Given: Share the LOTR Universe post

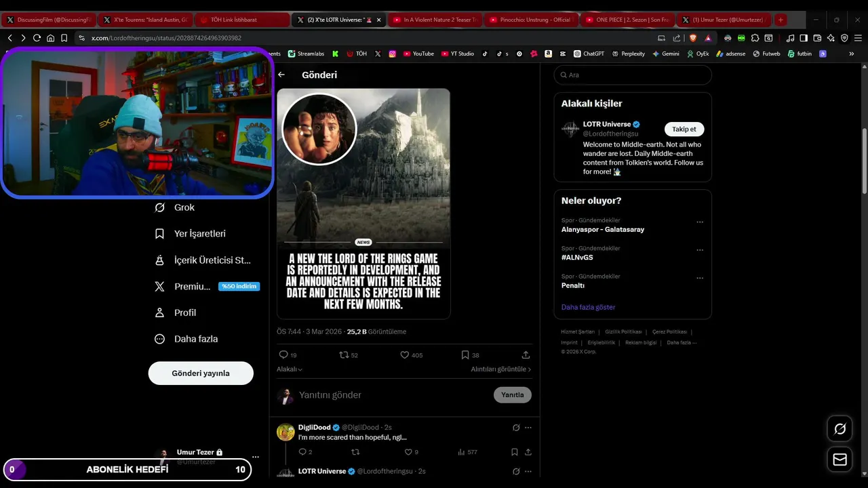Looking at the screenshot, I should pyautogui.click(x=526, y=355).
